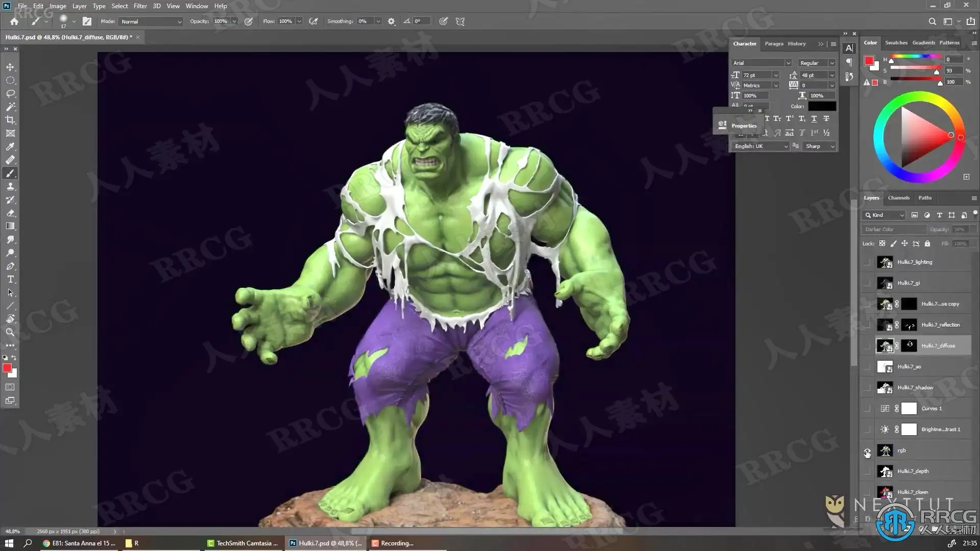
Task: Show the Hulki.7_gi layer
Action: (867, 283)
